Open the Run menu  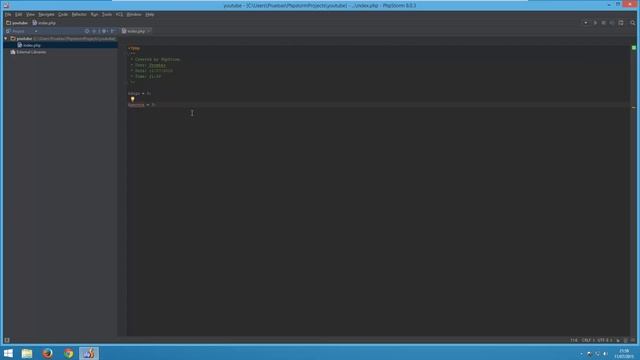click(x=94, y=14)
